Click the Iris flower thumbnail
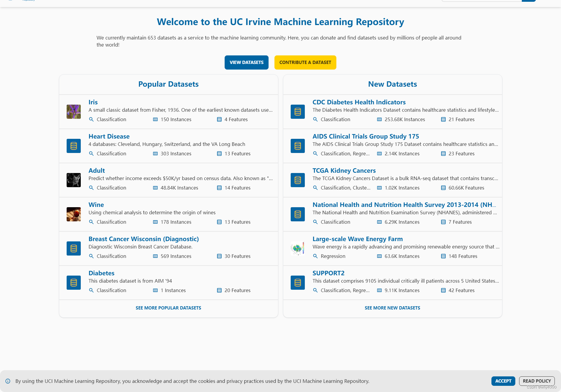This screenshot has width=561, height=392. pos(74,112)
